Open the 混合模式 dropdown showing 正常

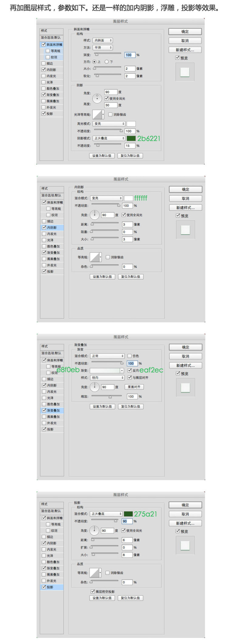pos(107,356)
